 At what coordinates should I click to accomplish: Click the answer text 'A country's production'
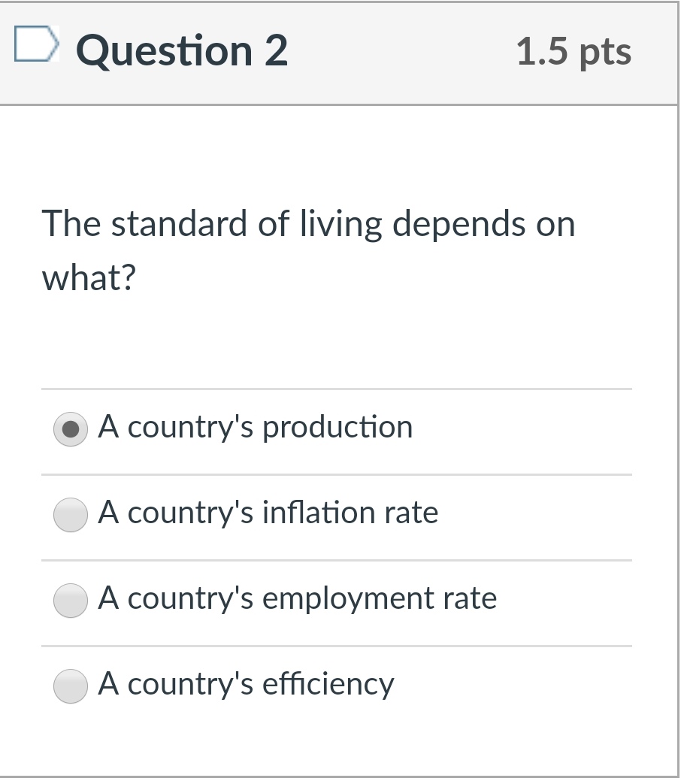click(x=256, y=428)
